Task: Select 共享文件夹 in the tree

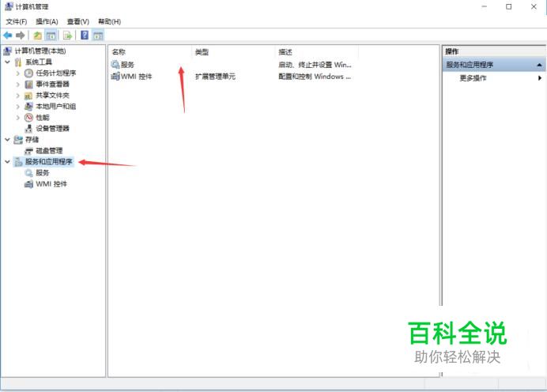Action: tap(53, 96)
